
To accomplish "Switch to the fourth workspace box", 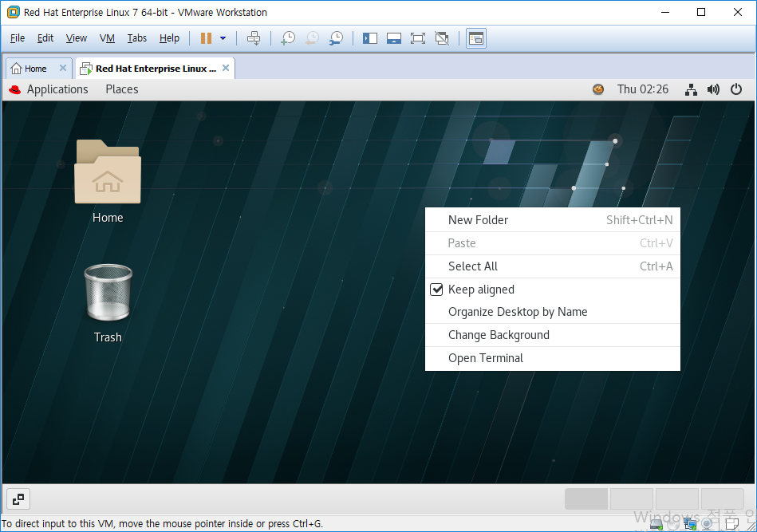I will coord(722,499).
